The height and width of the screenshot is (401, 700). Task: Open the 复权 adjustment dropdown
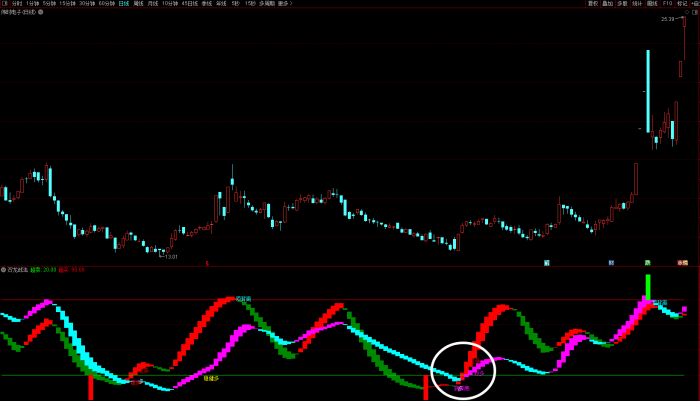(592, 4)
